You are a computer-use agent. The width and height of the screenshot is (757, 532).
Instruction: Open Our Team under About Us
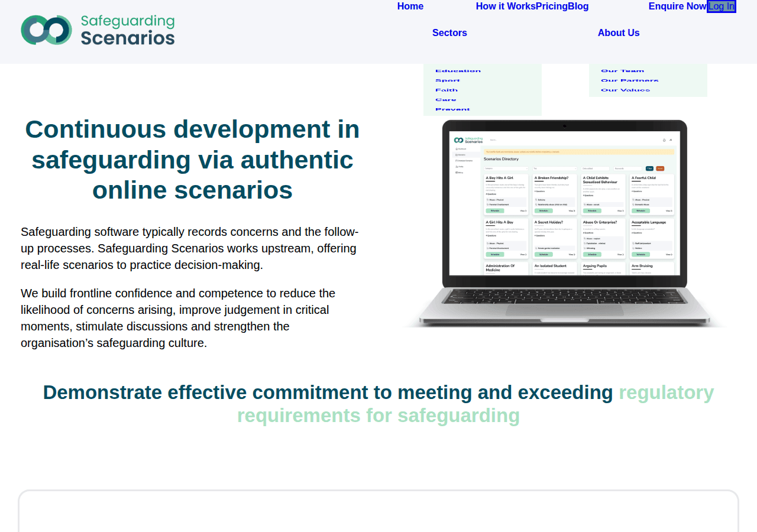622,71
